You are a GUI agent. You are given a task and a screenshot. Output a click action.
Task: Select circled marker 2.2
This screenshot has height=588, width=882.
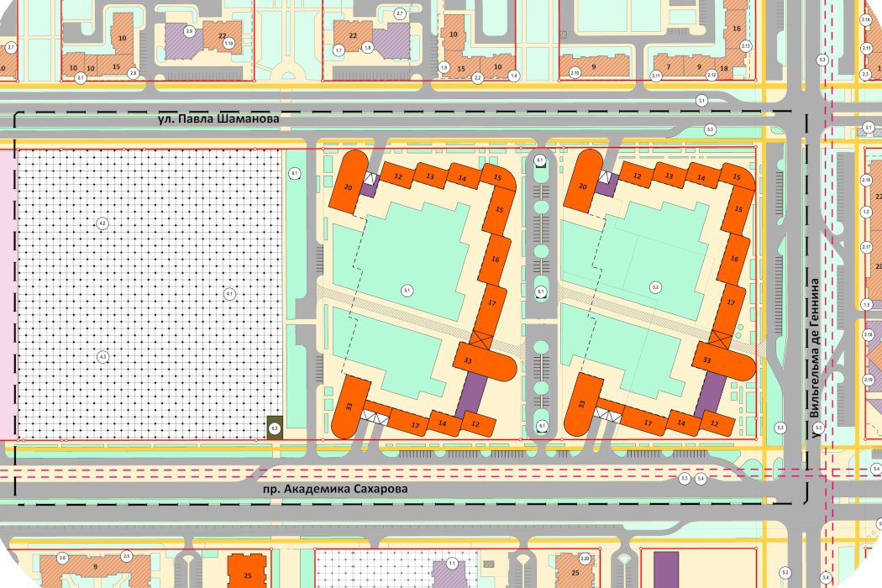click(478, 78)
